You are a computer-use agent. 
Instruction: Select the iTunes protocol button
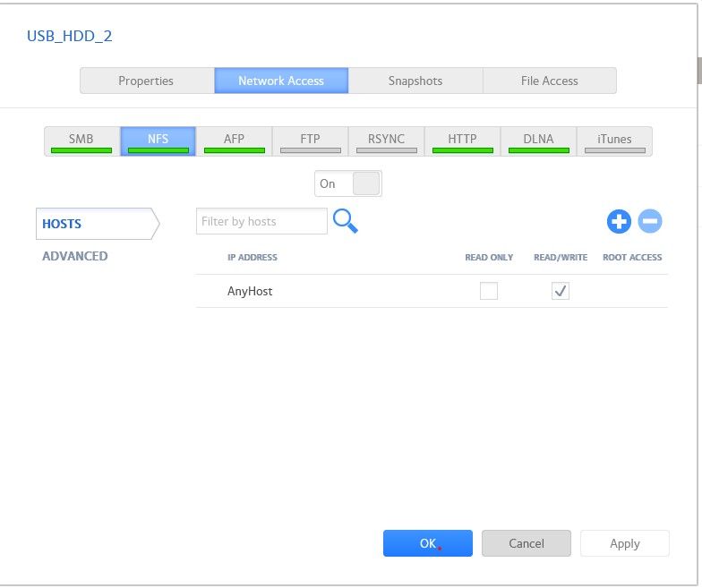614,141
